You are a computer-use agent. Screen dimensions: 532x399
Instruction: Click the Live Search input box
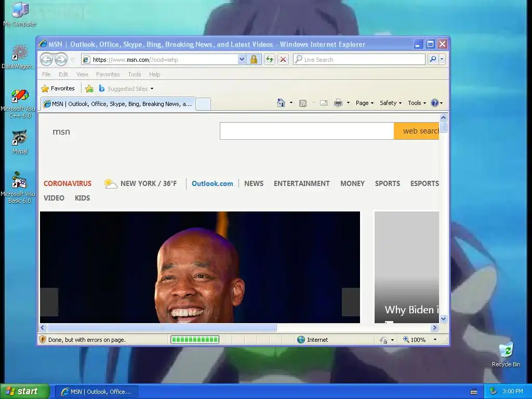click(359, 59)
